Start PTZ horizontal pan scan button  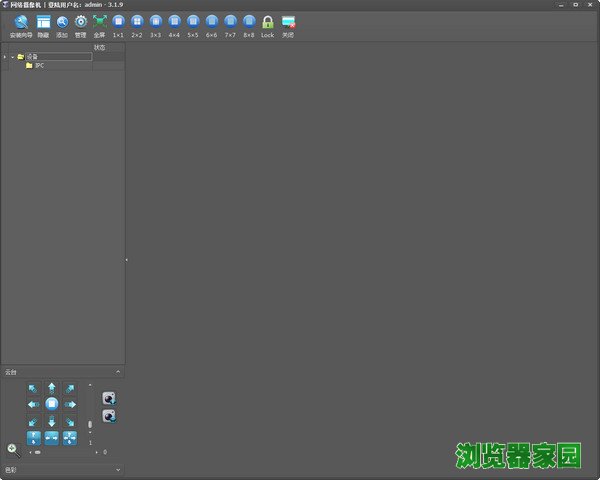click(52, 438)
